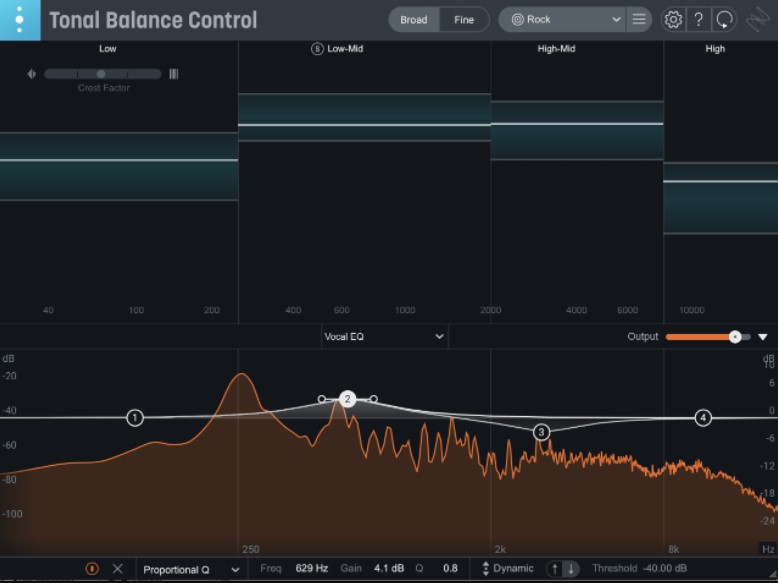
Task: Open the Rock target curve dropdown
Action: coord(563,20)
